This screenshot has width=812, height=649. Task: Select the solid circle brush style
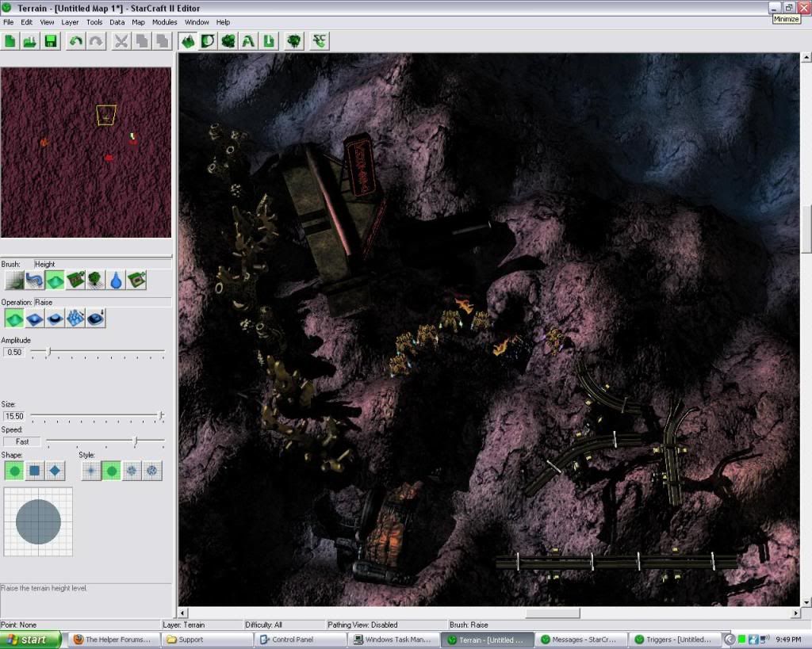(111, 471)
